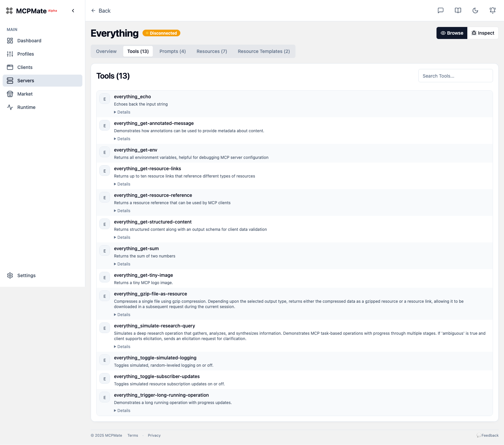Open the feedback chat icon

click(x=440, y=10)
